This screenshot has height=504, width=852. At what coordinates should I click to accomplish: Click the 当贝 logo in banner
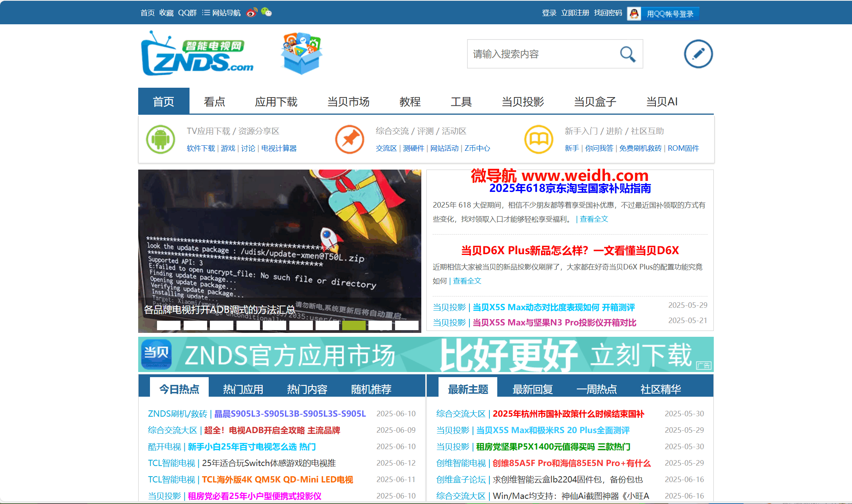(156, 354)
